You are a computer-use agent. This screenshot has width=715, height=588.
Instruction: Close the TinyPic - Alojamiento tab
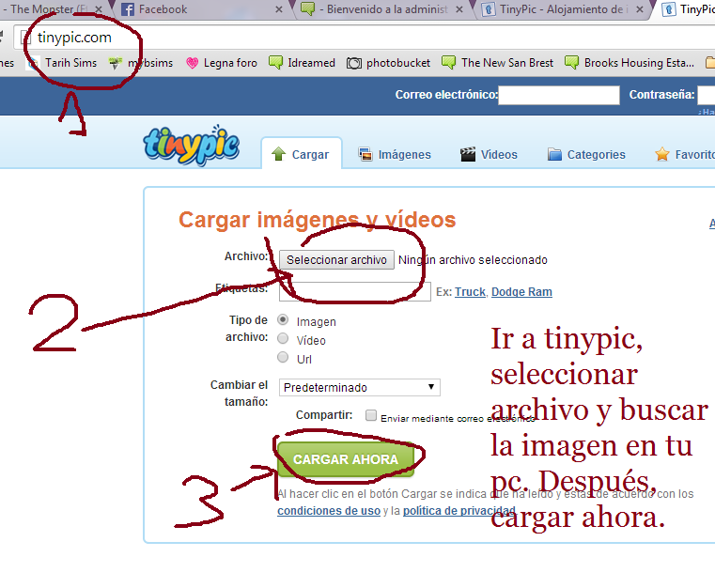point(640,9)
